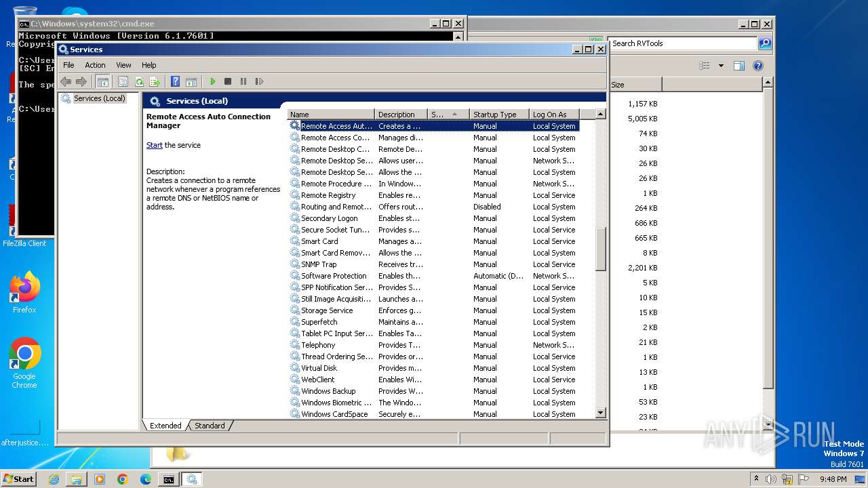The height and width of the screenshot is (488, 868).
Task: Click the Forward arrow in Services toolbar
Action: click(x=81, y=81)
